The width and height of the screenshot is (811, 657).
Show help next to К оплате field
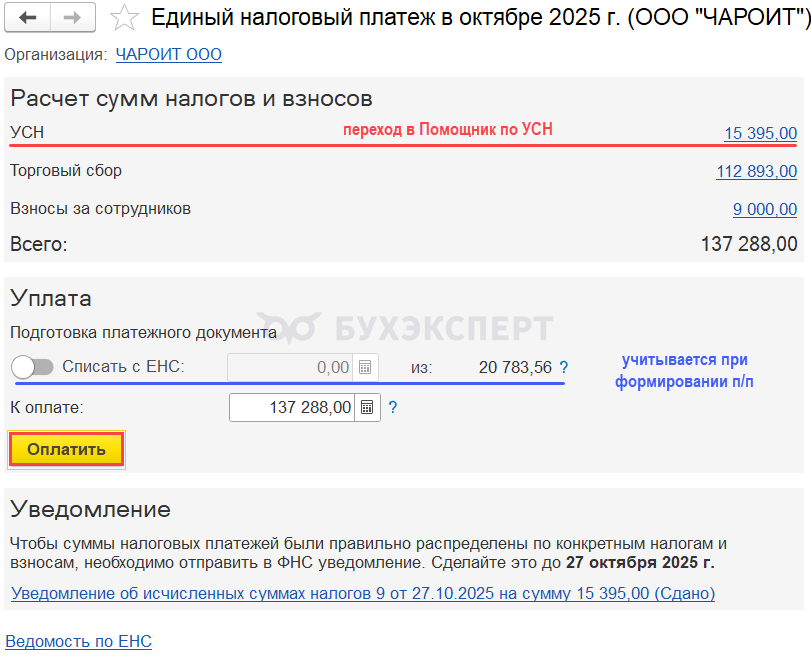[393, 408]
